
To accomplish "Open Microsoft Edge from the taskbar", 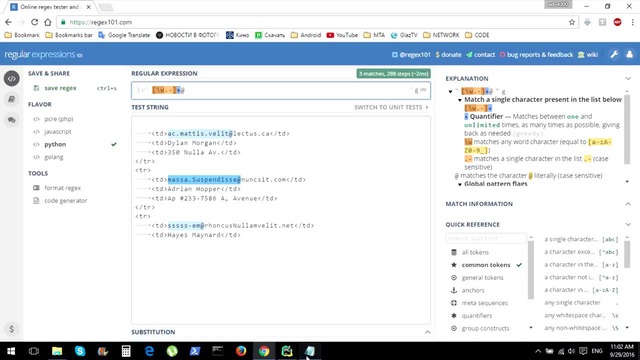I will pyautogui.click(x=149, y=351).
